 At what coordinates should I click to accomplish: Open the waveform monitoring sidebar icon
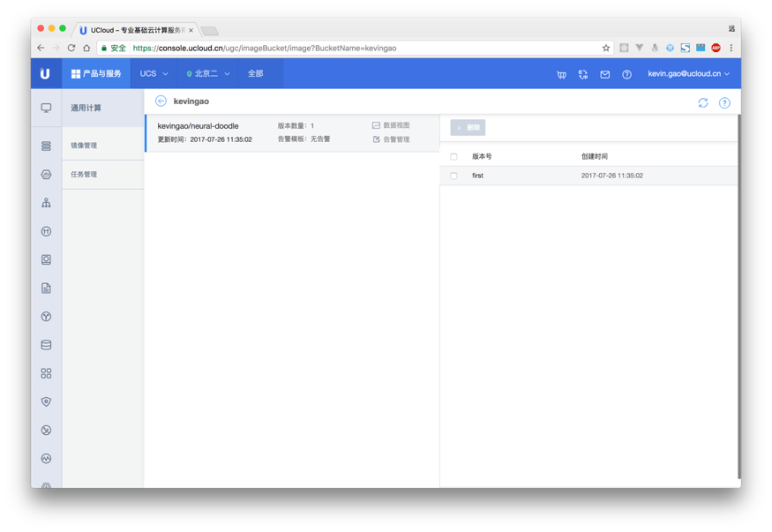(46, 459)
